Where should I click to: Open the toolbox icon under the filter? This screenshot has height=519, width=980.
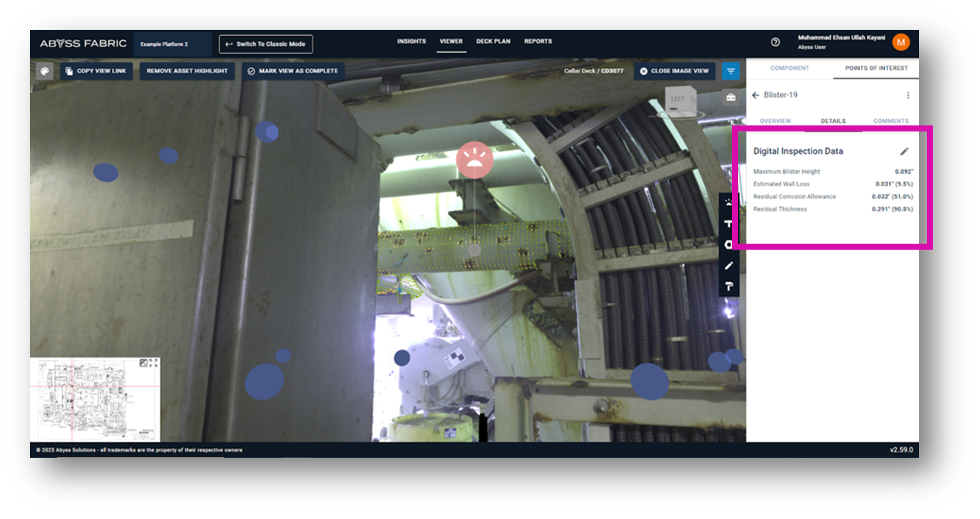click(x=731, y=98)
